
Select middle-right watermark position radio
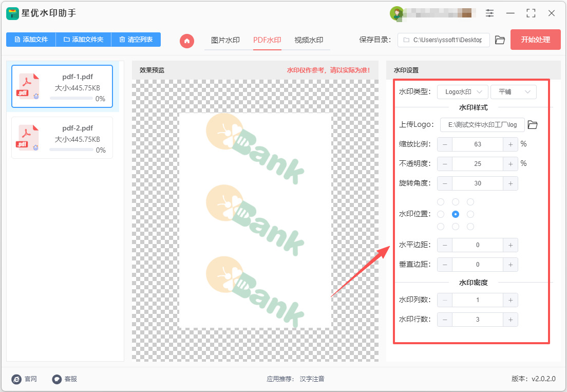click(470, 214)
